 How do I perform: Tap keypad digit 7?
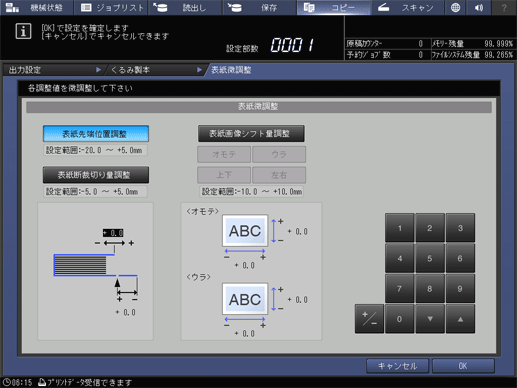pos(400,289)
